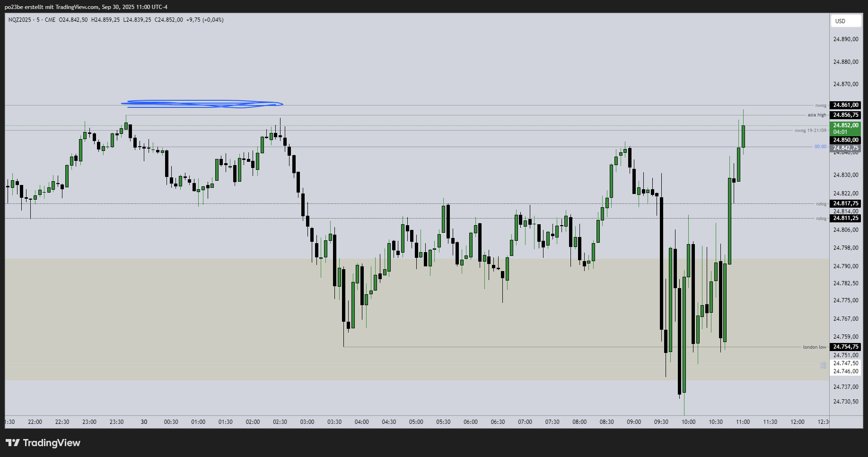This screenshot has width=868, height=457.
Task: Click the 12:00 time axis label
Action: (798, 422)
